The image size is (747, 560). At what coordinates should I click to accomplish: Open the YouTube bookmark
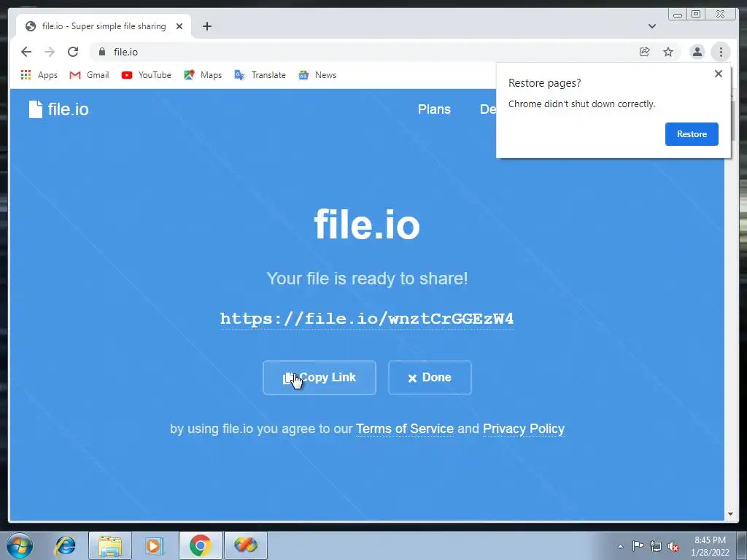(x=146, y=75)
